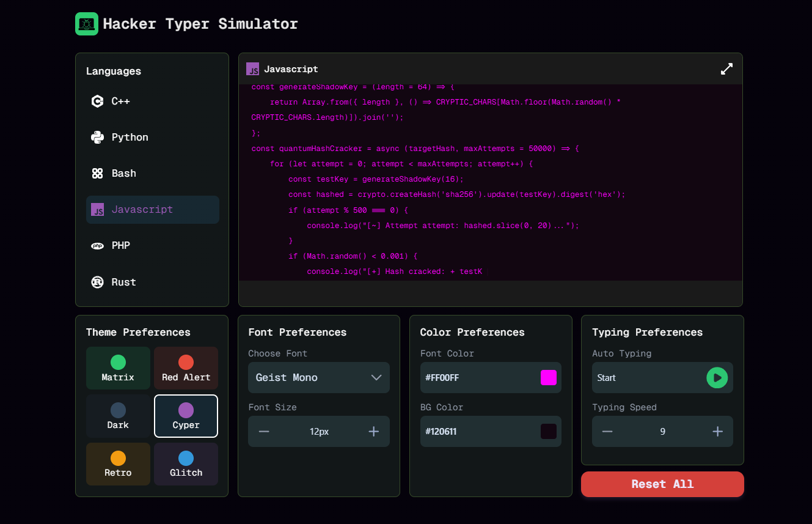Start auto typing with play button
The width and height of the screenshot is (812, 524).
tap(717, 378)
